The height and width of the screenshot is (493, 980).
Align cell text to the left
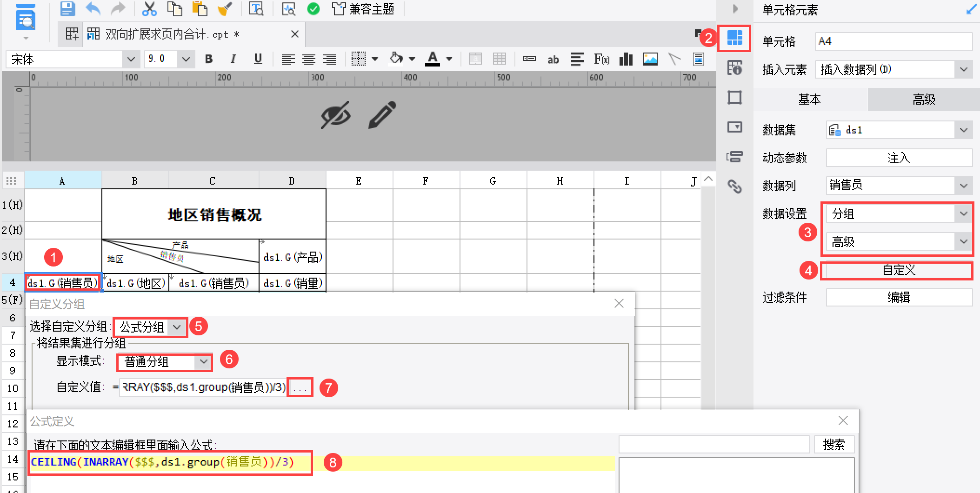[x=288, y=59]
